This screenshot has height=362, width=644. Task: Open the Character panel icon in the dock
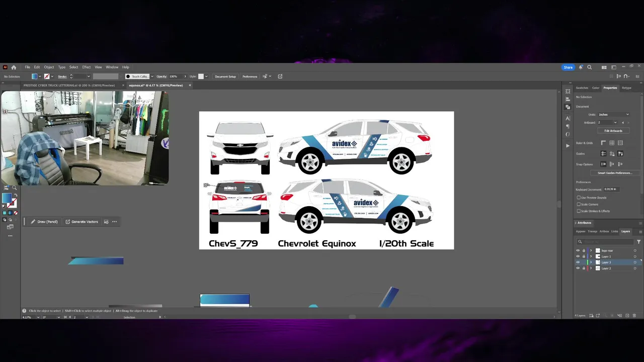click(x=568, y=118)
